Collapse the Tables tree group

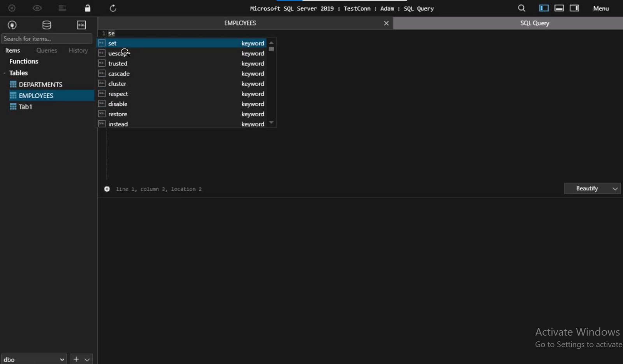click(4, 73)
